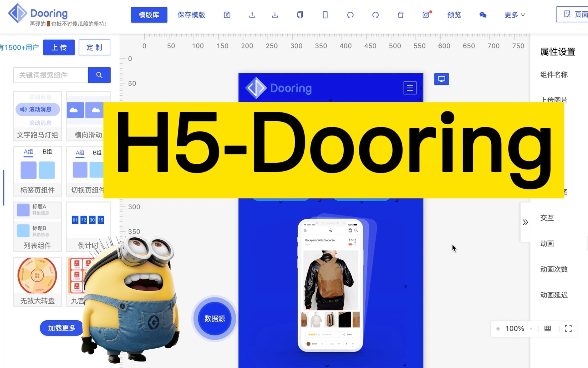
Task: Click the grid icon in zoom bar
Action: pyautogui.click(x=548, y=328)
